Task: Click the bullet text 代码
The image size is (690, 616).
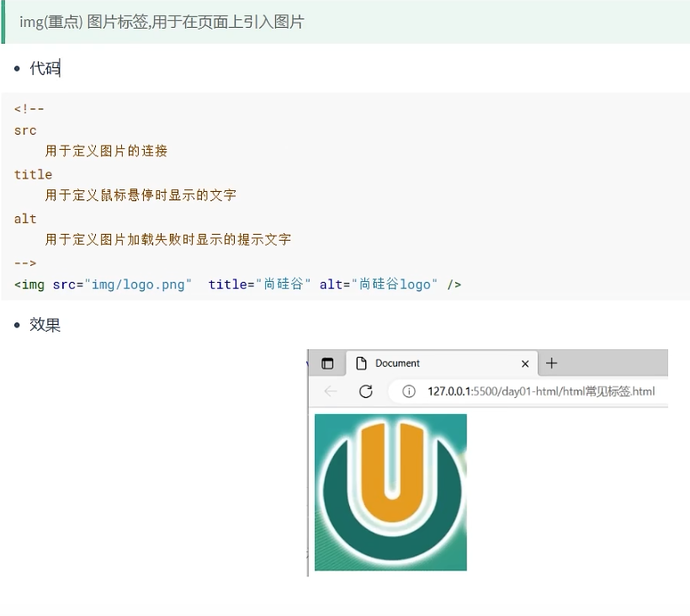Action: click(x=45, y=68)
